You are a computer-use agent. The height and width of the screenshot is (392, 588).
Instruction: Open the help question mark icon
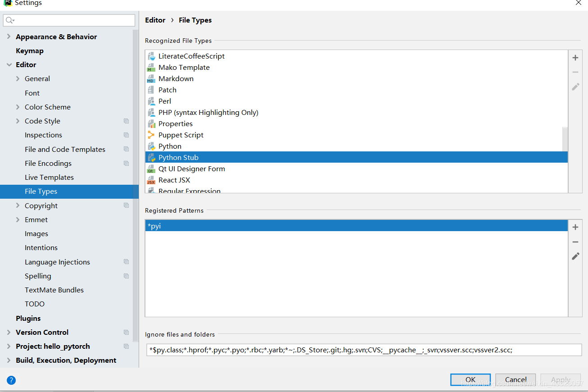11,380
